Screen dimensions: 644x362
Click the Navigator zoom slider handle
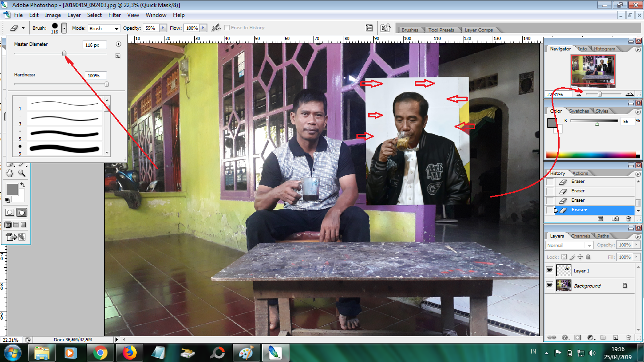click(600, 94)
